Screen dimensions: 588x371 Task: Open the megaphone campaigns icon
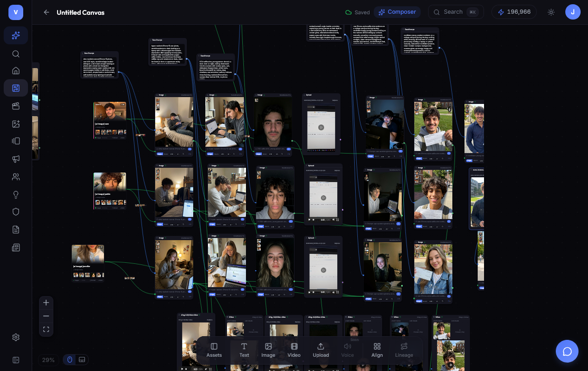point(16,159)
